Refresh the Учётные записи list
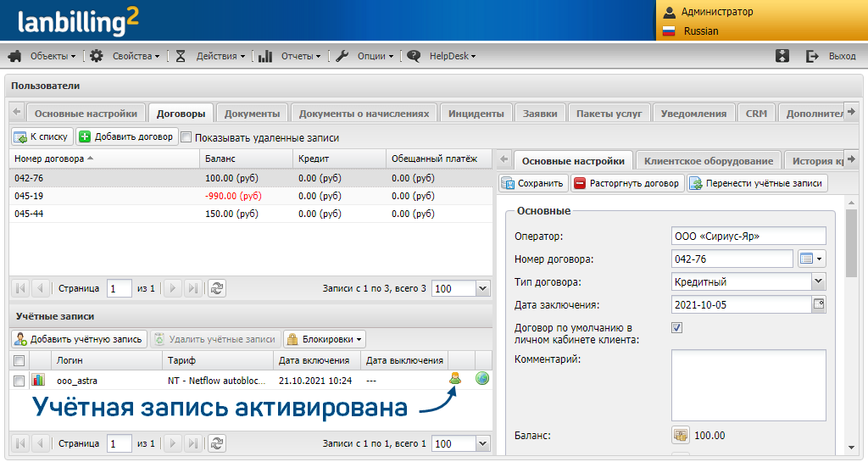 [x=217, y=443]
